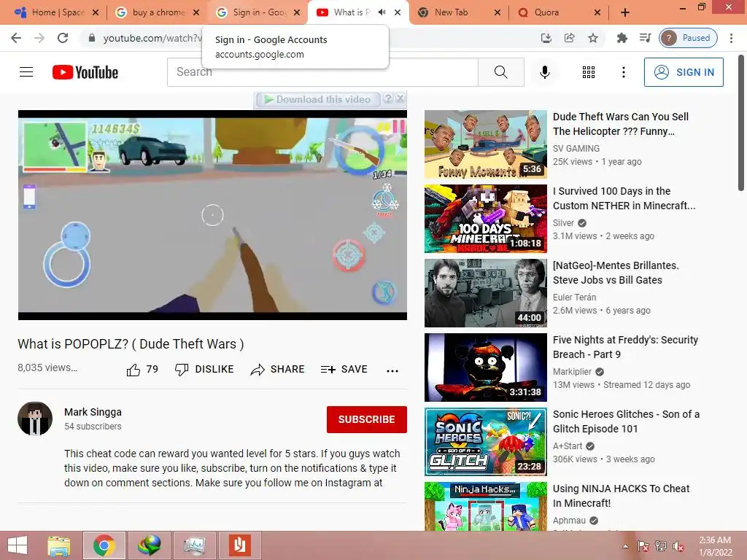Image resolution: width=747 pixels, height=560 pixels.
Task: Search with your voice microphone icon
Action: pyautogui.click(x=544, y=72)
